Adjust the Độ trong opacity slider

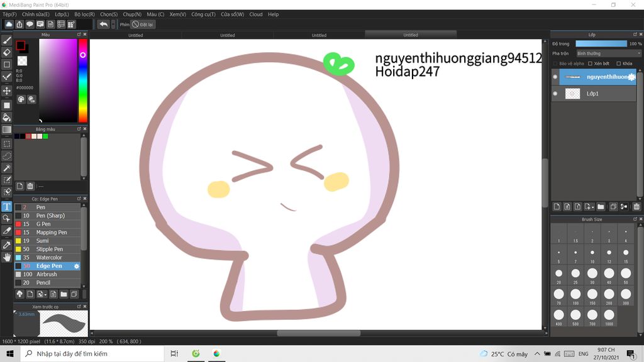coord(601,43)
